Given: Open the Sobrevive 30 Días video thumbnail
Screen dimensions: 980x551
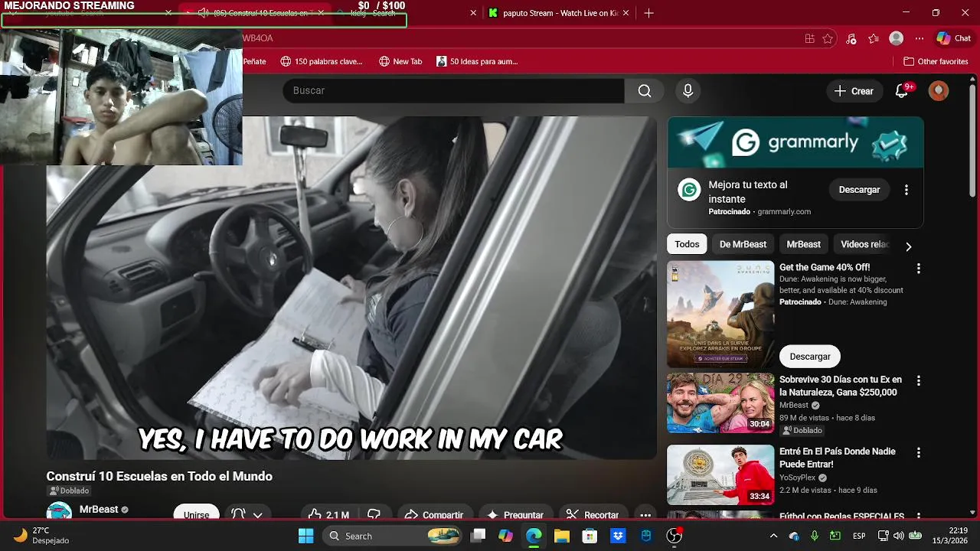Looking at the screenshot, I should click(720, 403).
